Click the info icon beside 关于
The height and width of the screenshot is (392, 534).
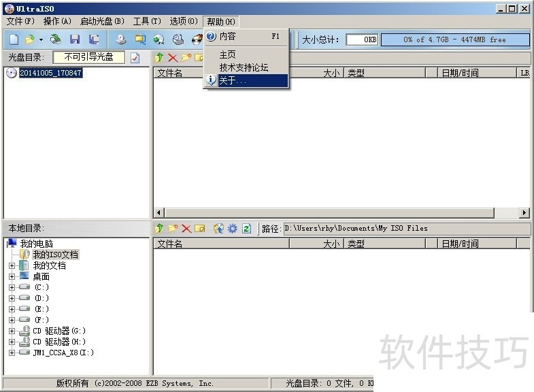tap(211, 80)
